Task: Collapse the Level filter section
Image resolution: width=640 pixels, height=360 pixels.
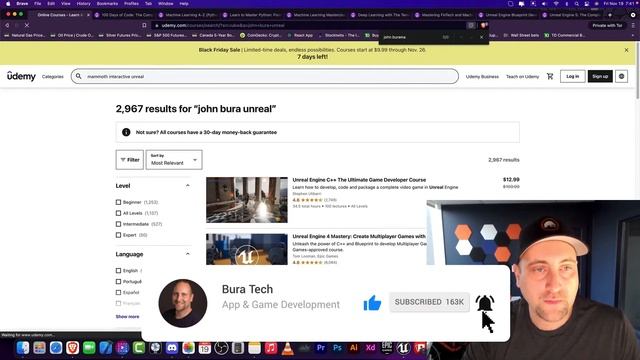Action: click(x=188, y=186)
